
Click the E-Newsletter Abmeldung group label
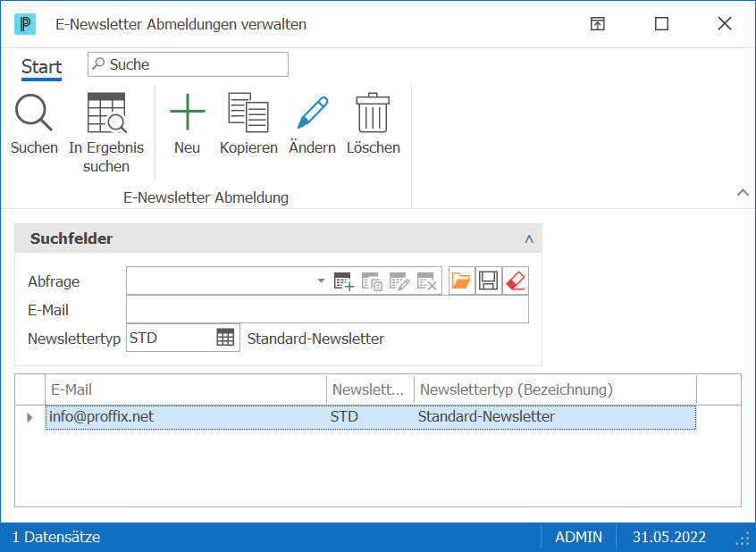pos(206,197)
